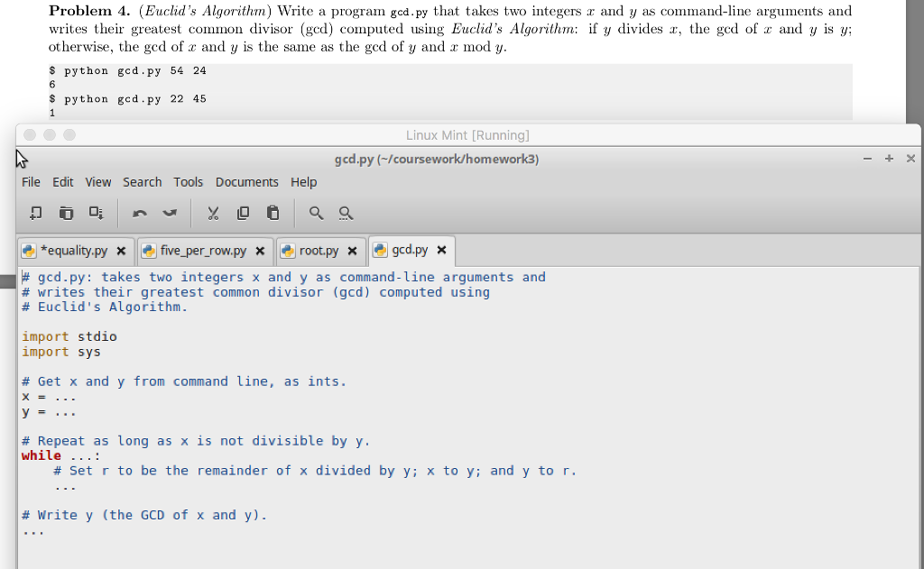Place cursor on 'x = ...' line

pyautogui.click(x=49, y=397)
